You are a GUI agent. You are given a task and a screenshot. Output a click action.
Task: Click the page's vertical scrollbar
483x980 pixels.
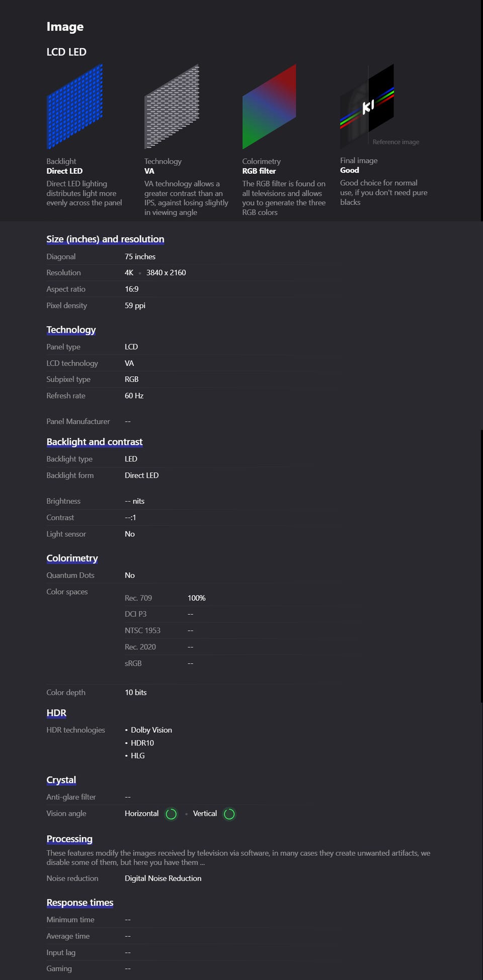tap(481, 564)
